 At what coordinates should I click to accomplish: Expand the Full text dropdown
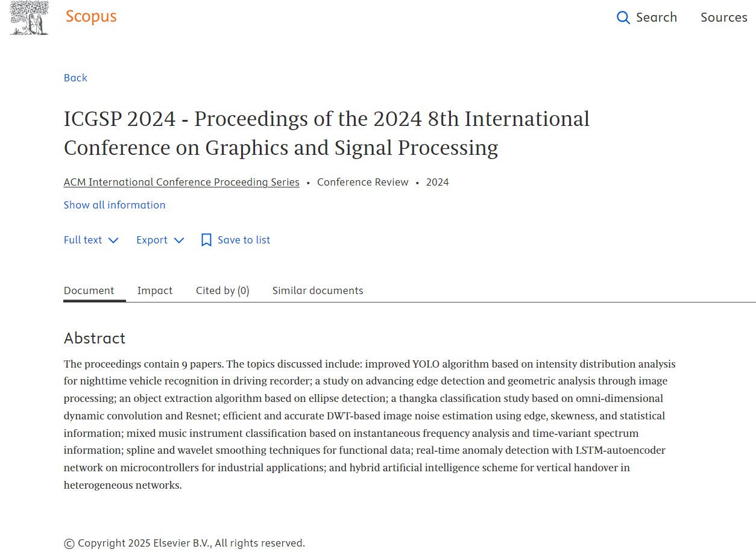[91, 240]
